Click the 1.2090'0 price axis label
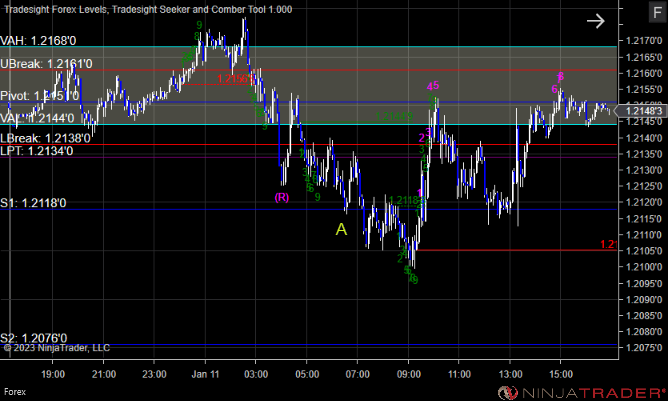This screenshot has height=401, width=668. click(x=644, y=299)
